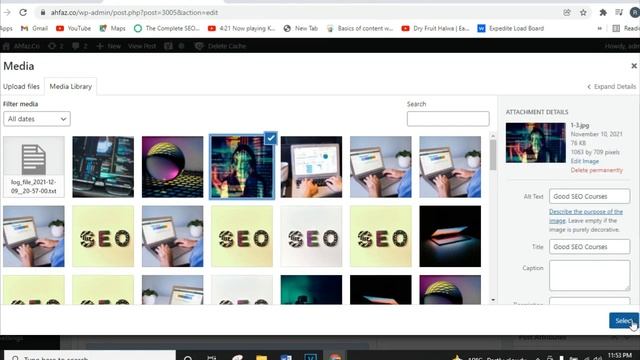Open the All dates filter dropdown
This screenshot has height=360, width=640.
(x=37, y=119)
